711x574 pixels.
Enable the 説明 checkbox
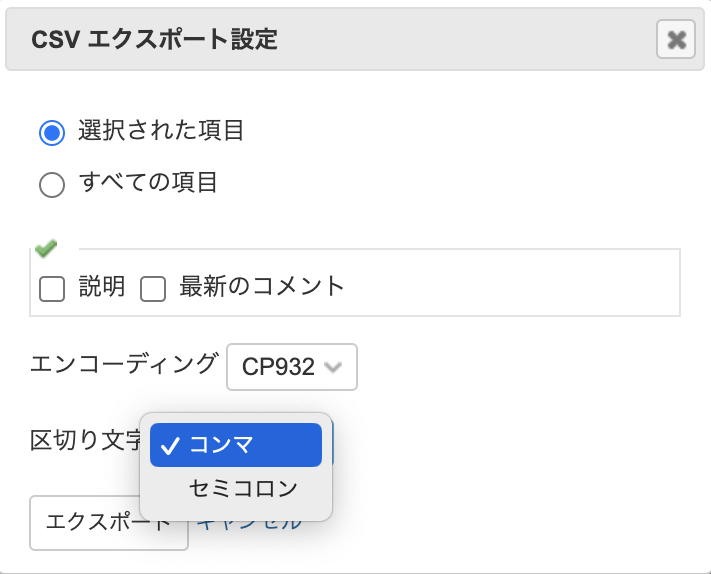(x=52, y=289)
